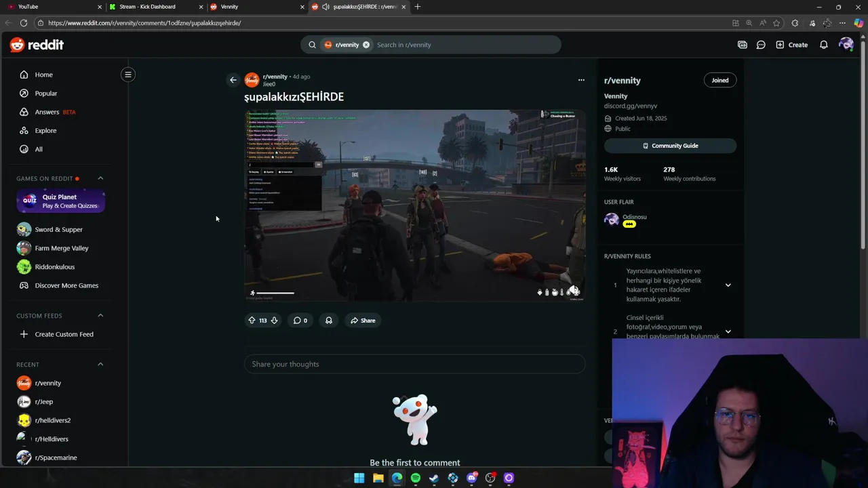Upvote the post
868x488 pixels.
(252, 321)
